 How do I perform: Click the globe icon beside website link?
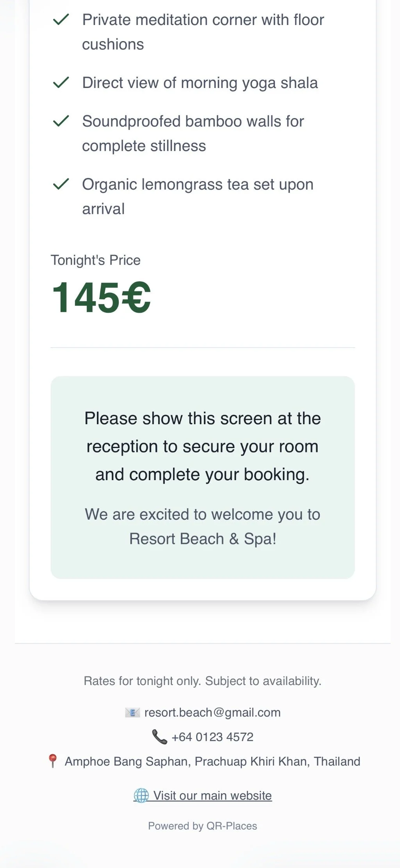point(141,795)
